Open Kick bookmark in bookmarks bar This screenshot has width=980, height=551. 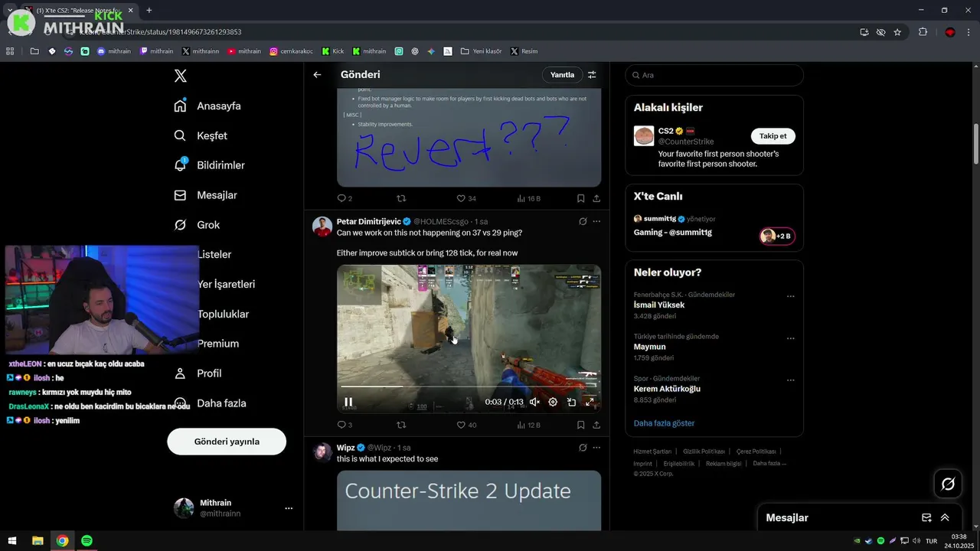point(332,51)
